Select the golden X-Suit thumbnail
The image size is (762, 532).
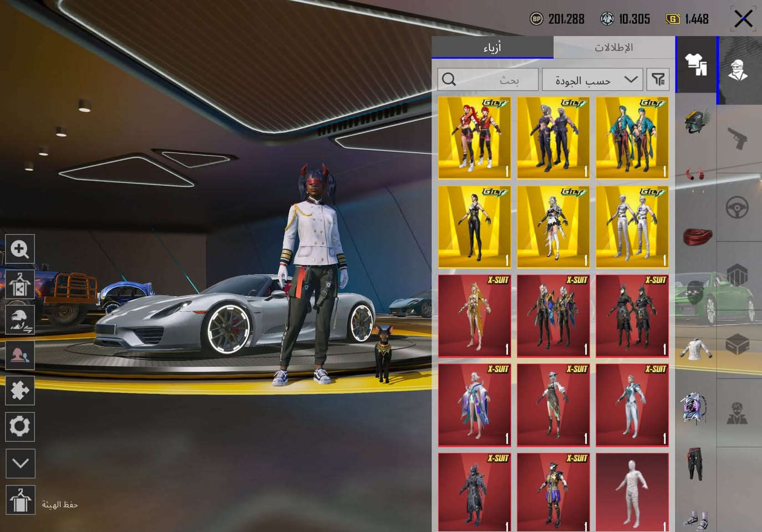pos(475,316)
